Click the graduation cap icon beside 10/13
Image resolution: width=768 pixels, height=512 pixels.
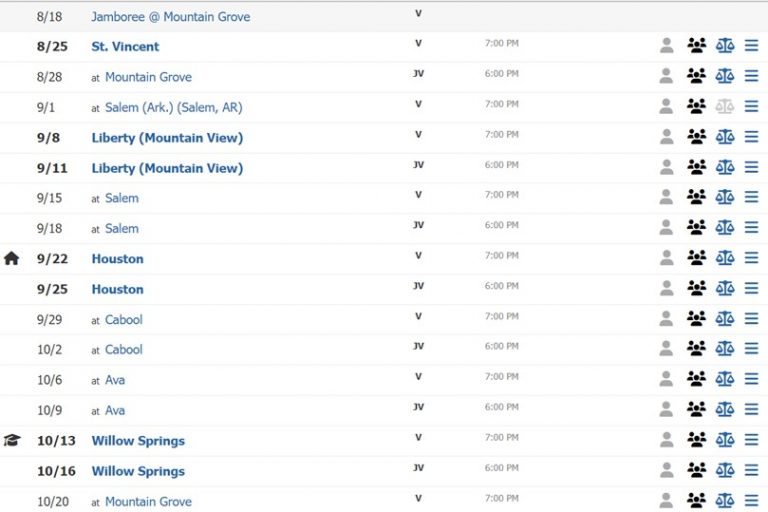coord(12,440)
